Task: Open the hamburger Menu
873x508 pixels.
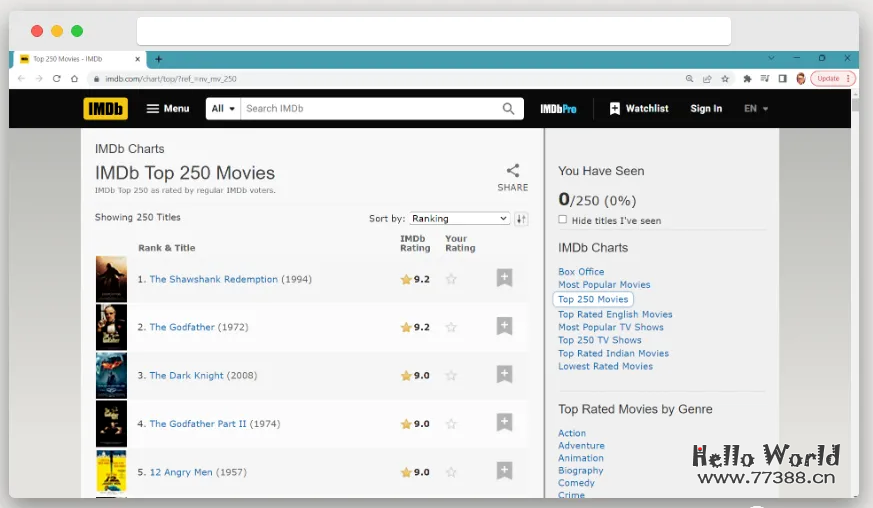Action: tap(167, 109)
